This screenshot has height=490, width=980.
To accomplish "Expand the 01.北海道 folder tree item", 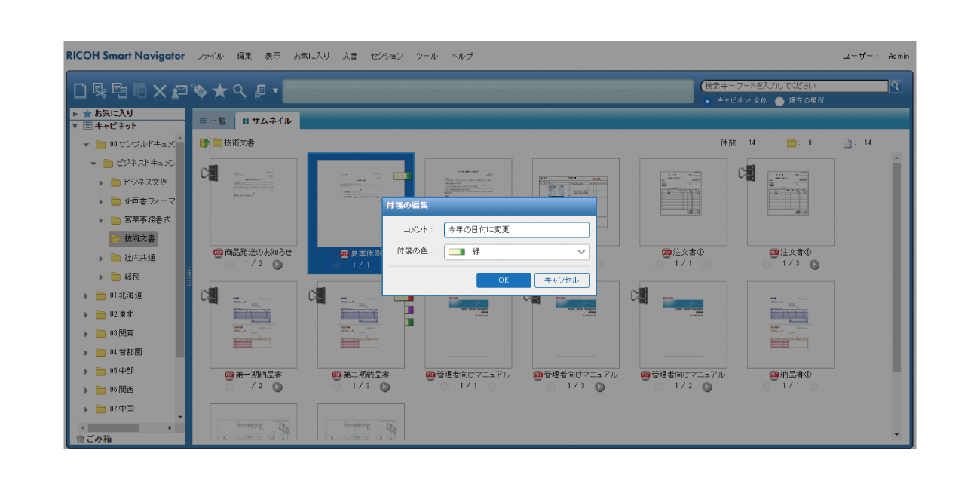I will 85,295.
